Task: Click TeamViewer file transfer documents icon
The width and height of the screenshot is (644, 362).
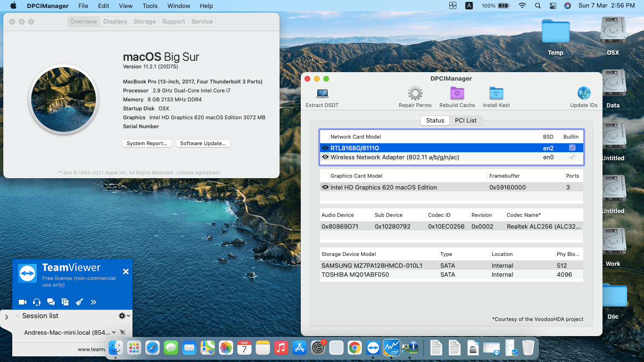Action: 65,302
